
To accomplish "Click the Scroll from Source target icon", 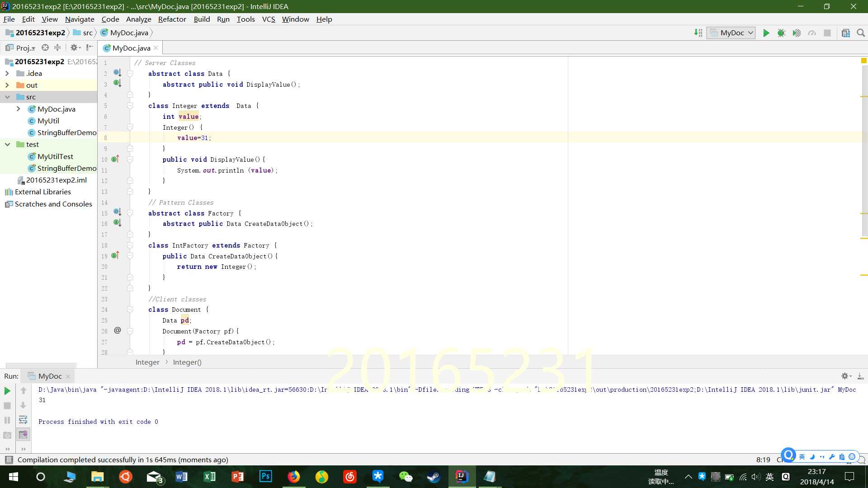I will point(45,47).
